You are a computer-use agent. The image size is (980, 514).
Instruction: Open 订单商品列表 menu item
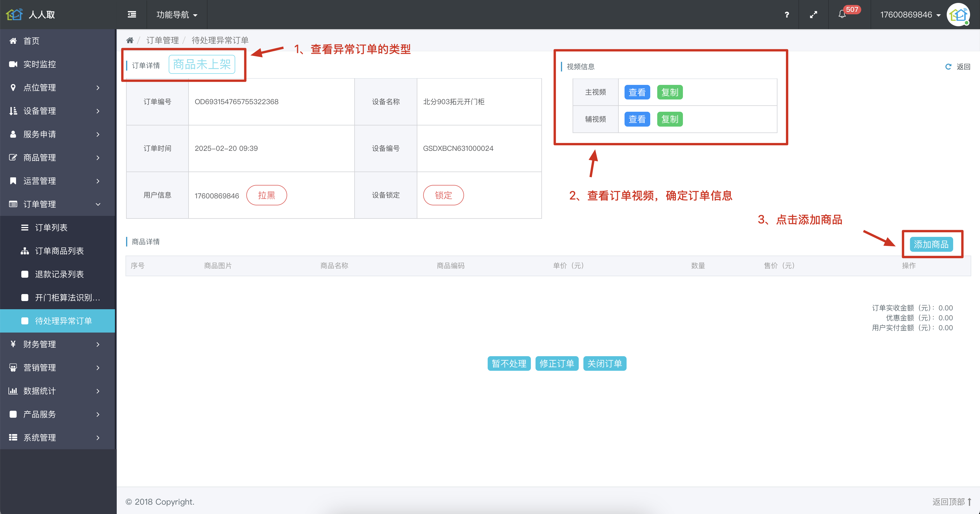pos(58,251)
